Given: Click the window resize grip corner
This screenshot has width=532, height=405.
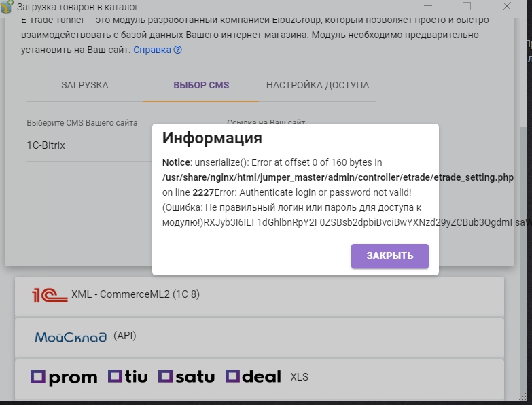Looking at the screenshot, I should point(523,398).
